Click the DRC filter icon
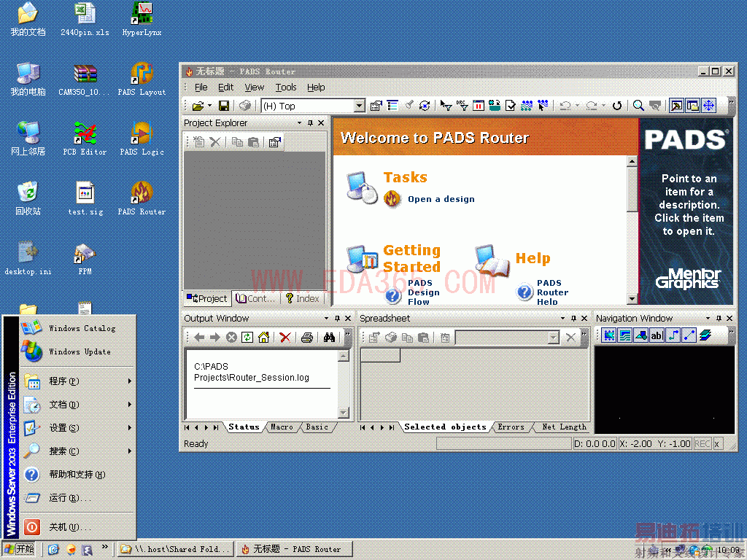747x560 pixels. coord(462,106)
